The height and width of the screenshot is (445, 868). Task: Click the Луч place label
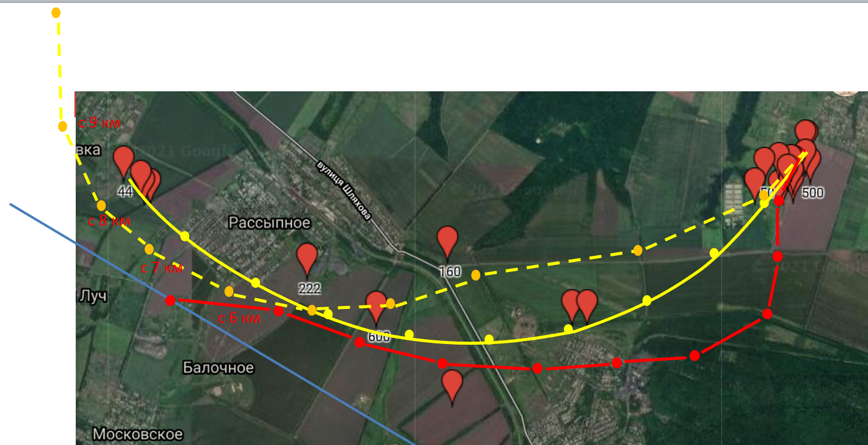pos(92,296)
